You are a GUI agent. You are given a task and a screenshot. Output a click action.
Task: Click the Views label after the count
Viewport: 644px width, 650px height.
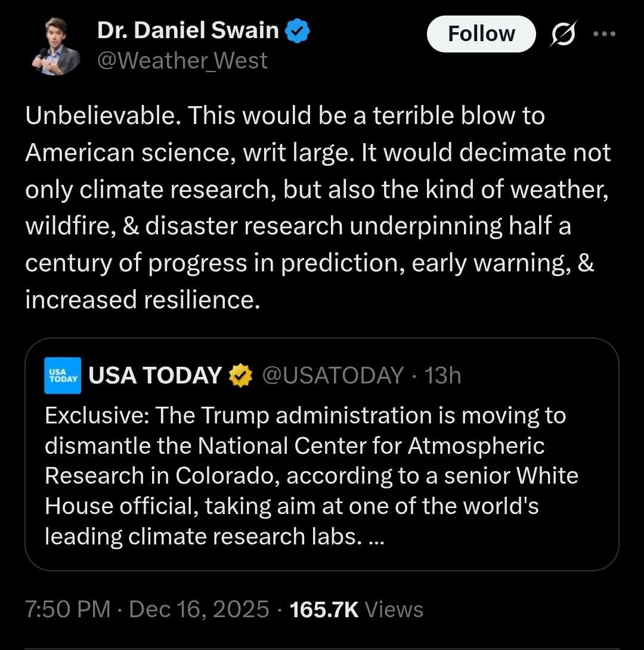[x=394, y=609]
